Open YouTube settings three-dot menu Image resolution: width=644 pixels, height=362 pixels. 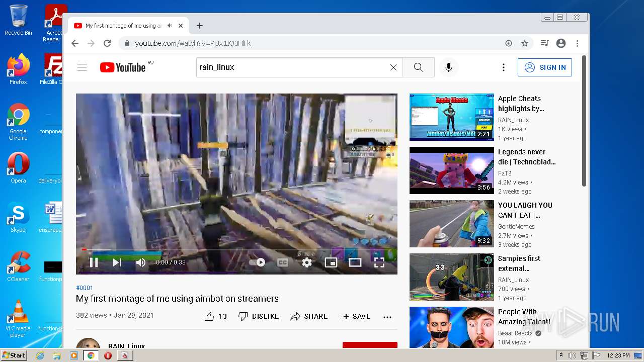503,67
